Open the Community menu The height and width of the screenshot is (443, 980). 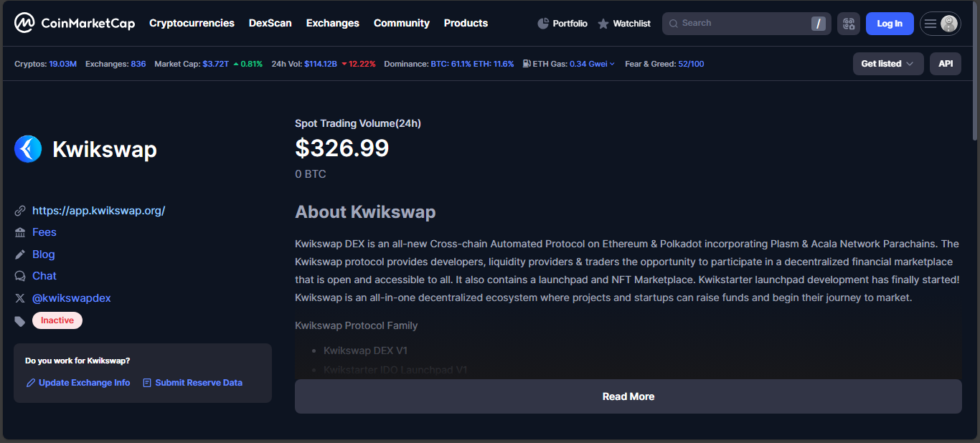[402, 23]
